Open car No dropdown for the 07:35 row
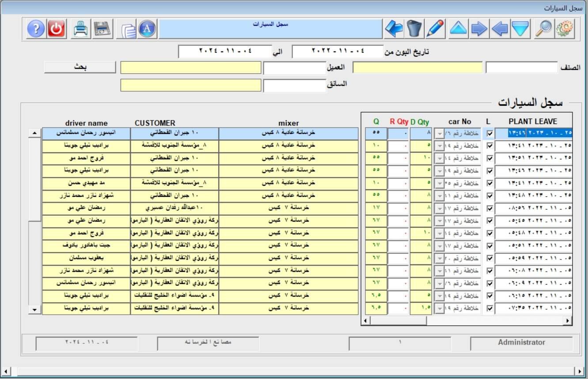588x379 pixels. pyautogui.click(x=440, y=308)
